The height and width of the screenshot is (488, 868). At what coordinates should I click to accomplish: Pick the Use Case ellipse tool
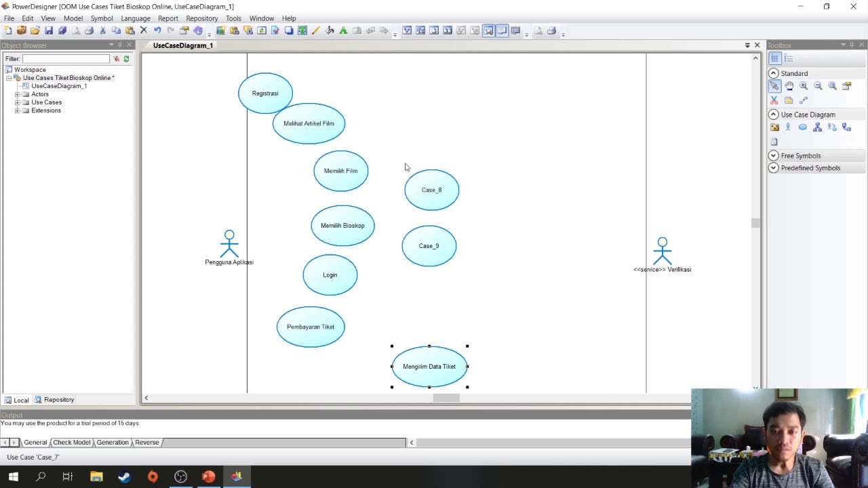(803, 127)
